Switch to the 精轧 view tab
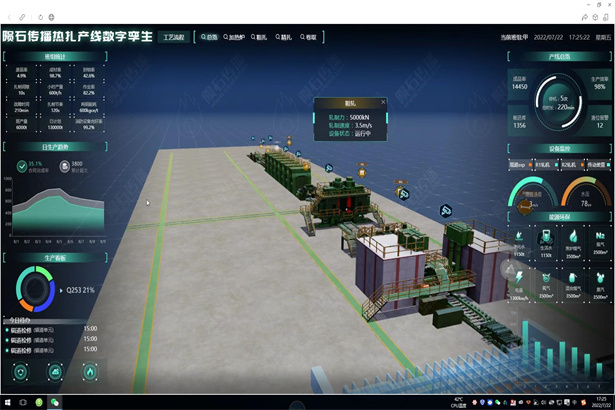The image size is (615, 410). coord(284,37)
